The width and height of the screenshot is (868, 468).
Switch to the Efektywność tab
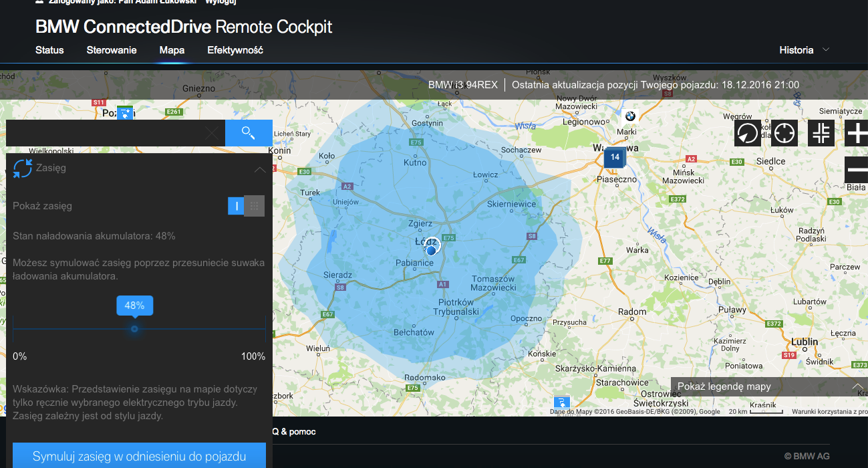click(x=235, y=50)
